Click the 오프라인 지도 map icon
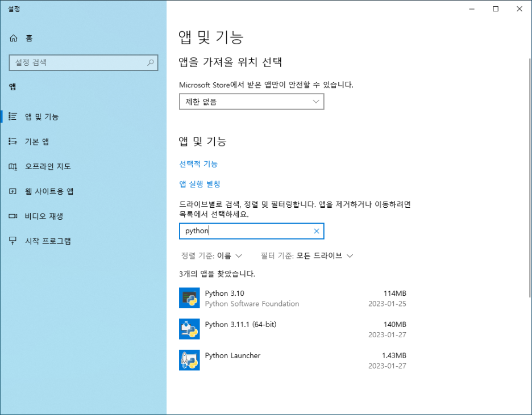 [13, 166]
